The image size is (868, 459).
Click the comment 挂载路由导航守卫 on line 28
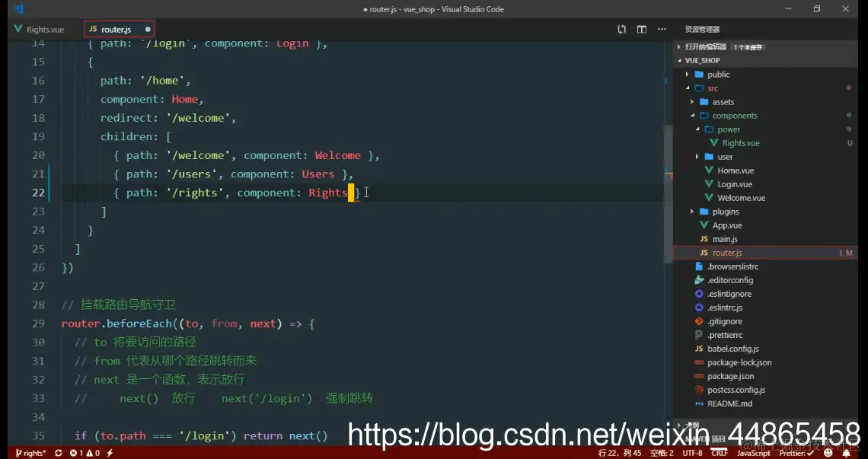click(129, 305)
